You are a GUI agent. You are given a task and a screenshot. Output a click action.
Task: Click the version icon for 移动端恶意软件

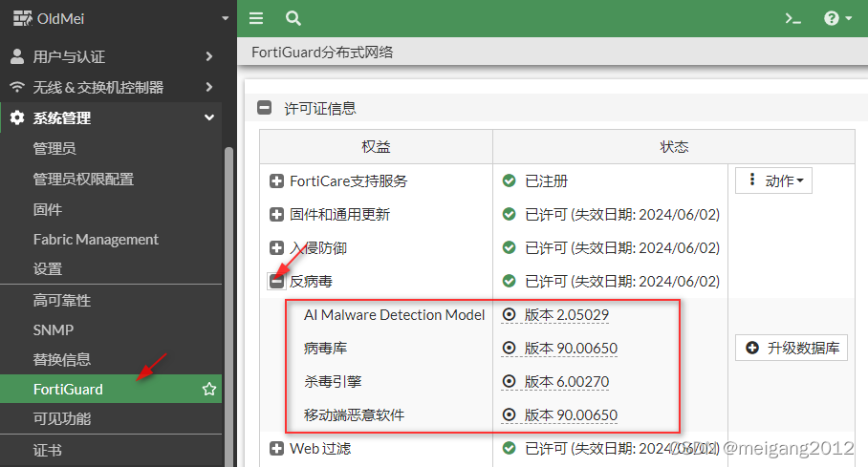coord(509,414)
